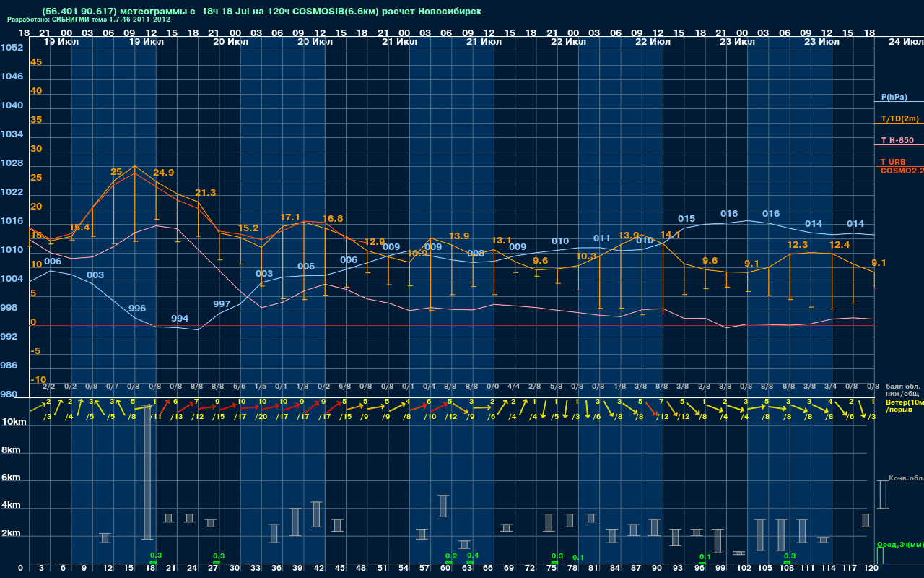This screenshot has height=578, width=924.
Task: Click the green precipitation bar legend symbol
Action: tap(880, 556)
